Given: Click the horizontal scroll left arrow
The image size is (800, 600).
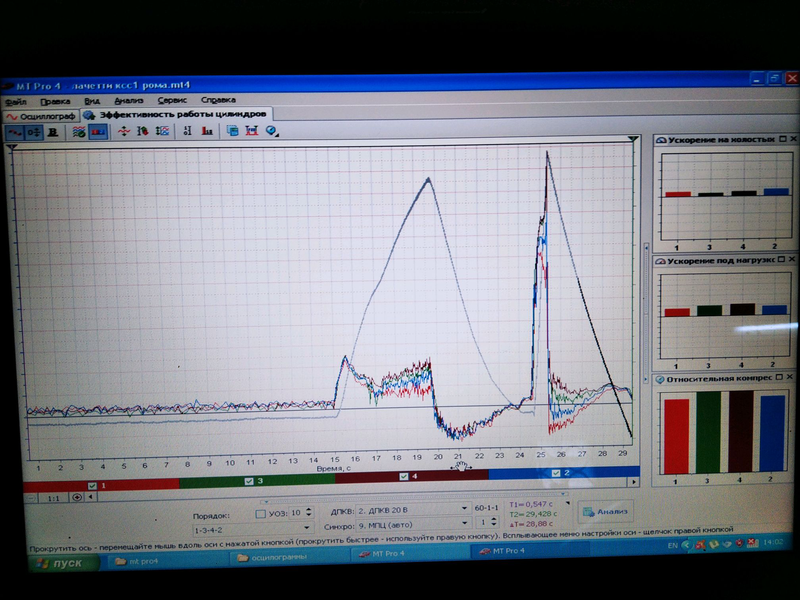Looking at the screenshot, I should 90,497.
